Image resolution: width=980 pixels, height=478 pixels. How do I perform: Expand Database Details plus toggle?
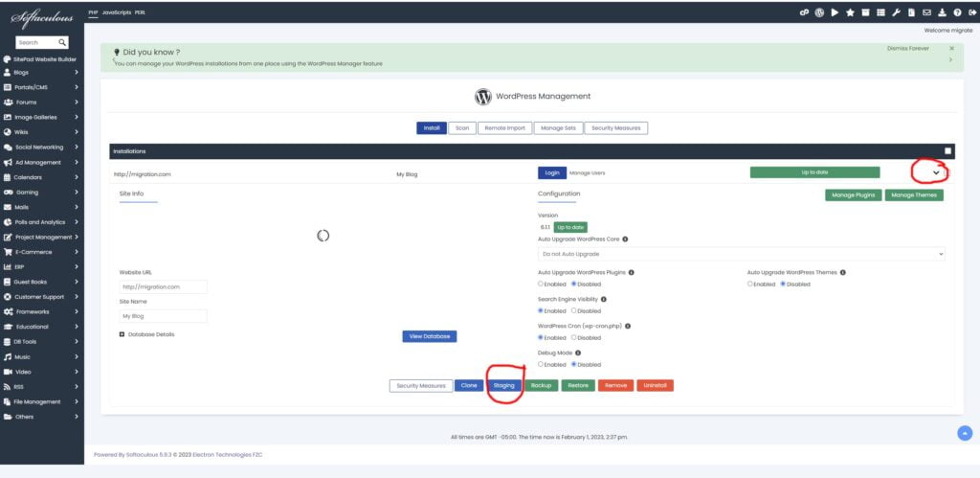(x=122, y=334)
